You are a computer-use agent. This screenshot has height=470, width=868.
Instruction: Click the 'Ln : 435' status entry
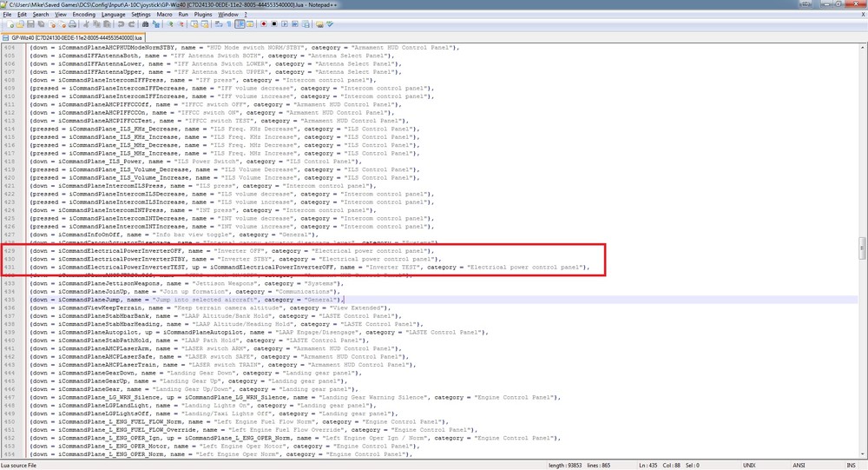click(648, 466)
